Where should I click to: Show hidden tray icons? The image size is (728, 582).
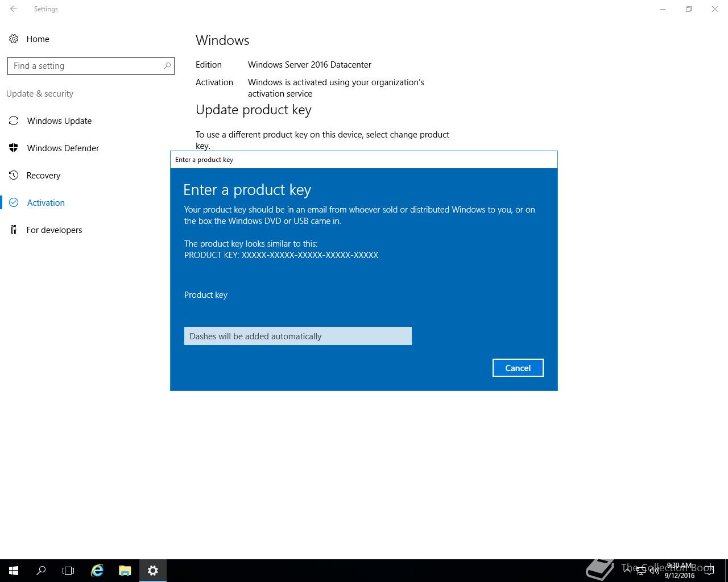627,571
